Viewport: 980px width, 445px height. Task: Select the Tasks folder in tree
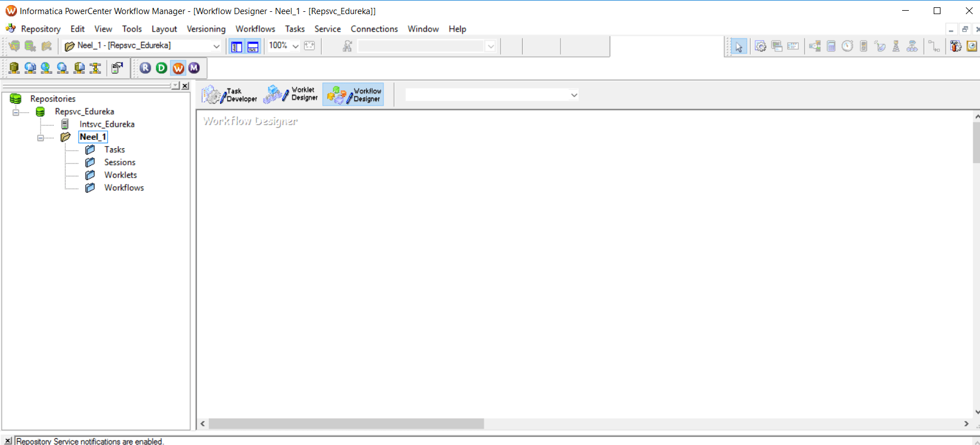[115, 149]
